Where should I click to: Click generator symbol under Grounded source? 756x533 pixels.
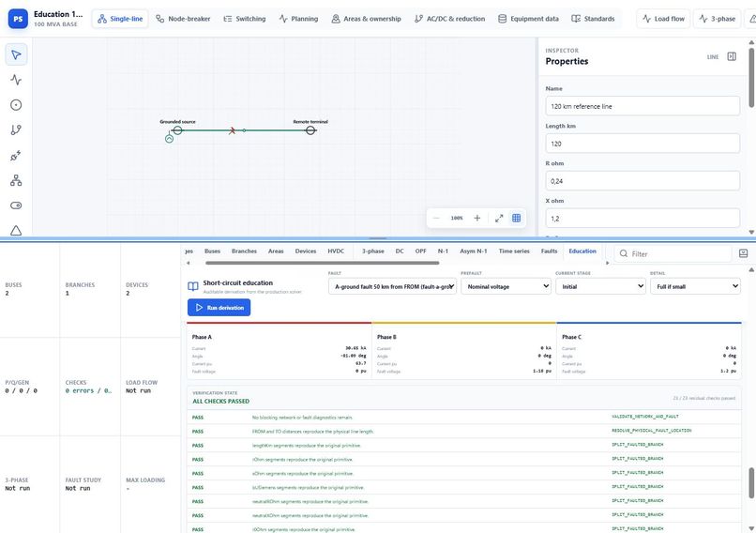coord(169,139)
